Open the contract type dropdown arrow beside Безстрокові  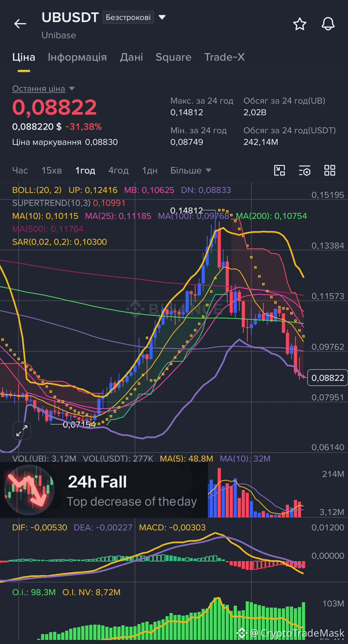162,18
